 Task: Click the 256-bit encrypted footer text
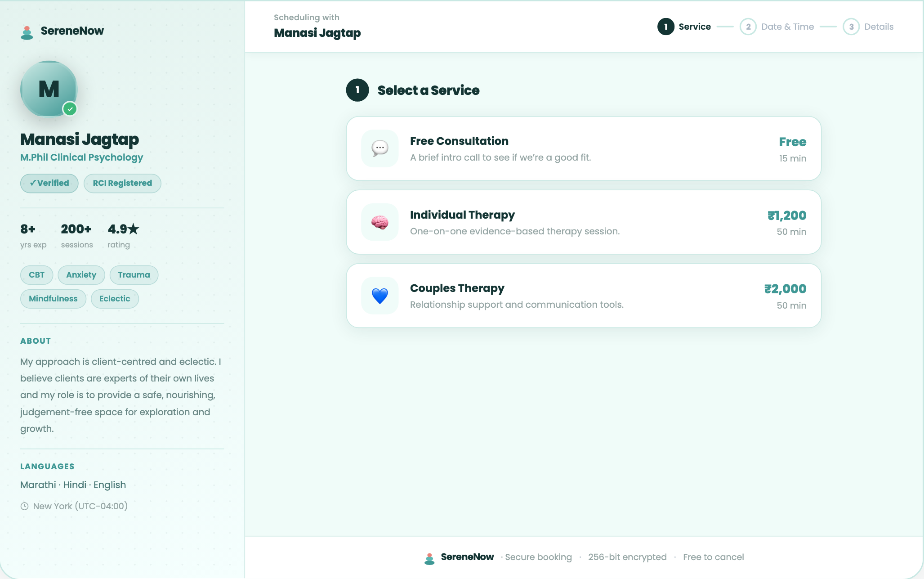coord(627,557)
